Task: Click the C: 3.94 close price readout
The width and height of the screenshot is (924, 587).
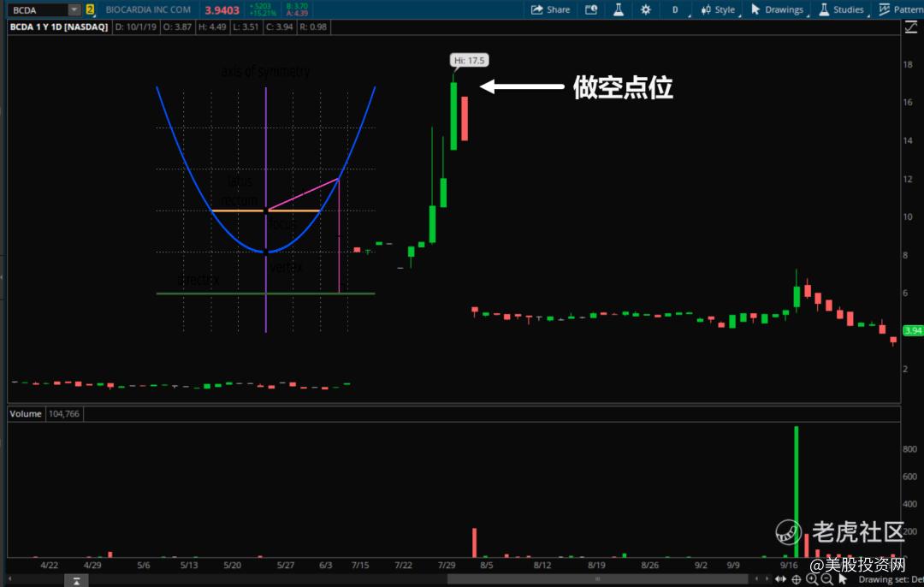Action: tap(279, 27)
